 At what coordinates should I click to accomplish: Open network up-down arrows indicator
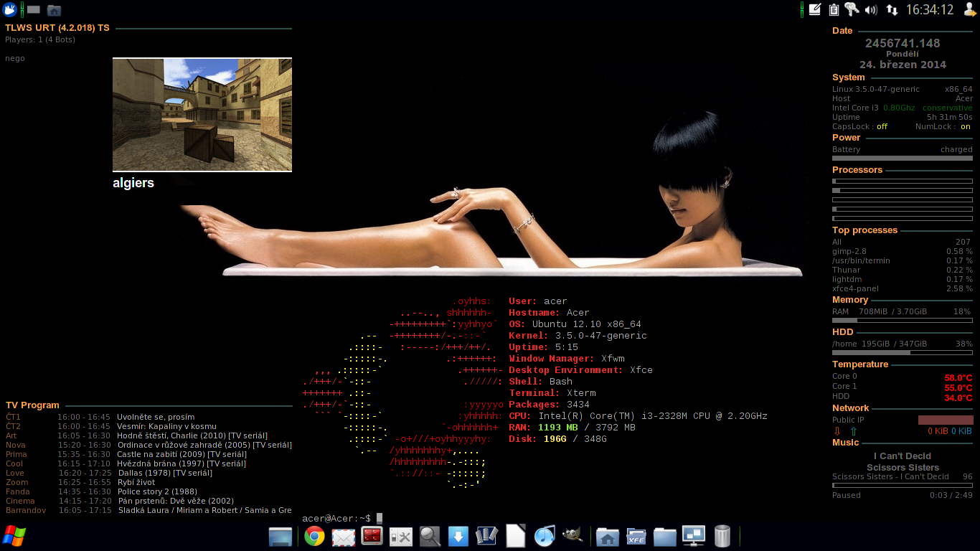pos(892,10)
